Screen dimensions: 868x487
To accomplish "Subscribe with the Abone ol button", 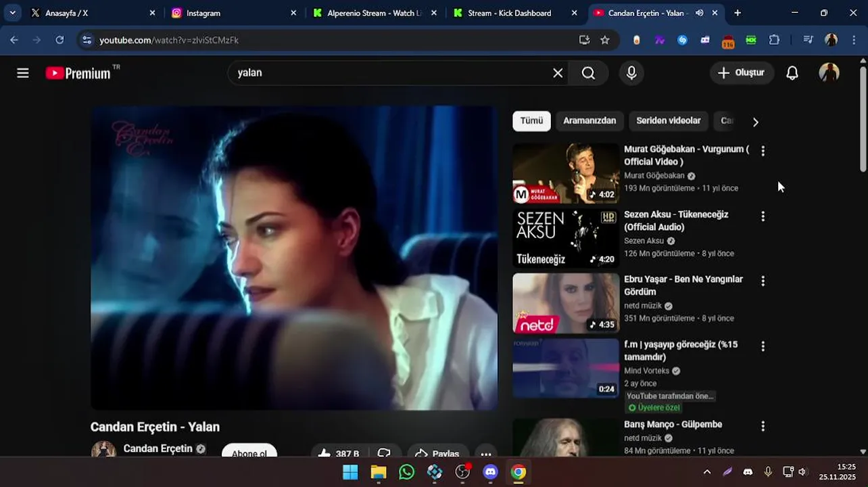I will (x=249, y=451).
